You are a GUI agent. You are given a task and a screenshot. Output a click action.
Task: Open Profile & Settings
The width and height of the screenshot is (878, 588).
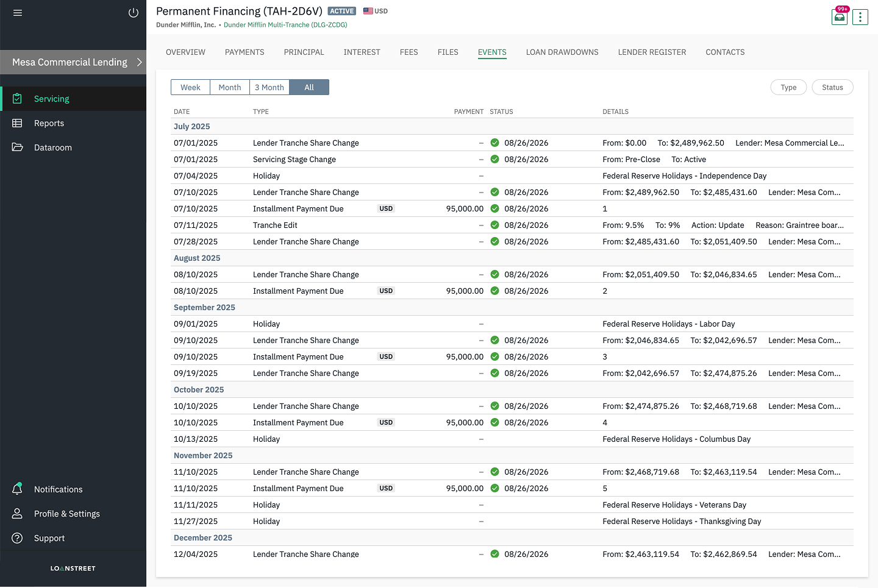[73, 514]
